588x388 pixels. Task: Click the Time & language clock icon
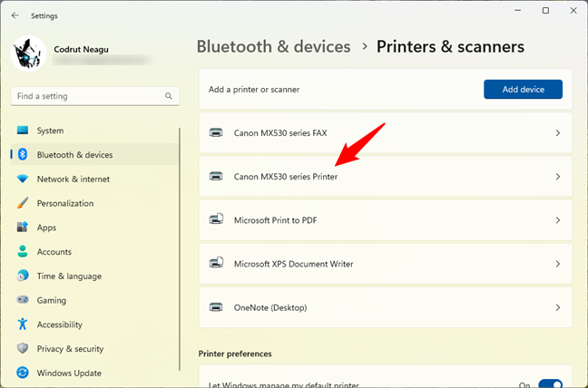pyautogui.click(x=23, y=276)
